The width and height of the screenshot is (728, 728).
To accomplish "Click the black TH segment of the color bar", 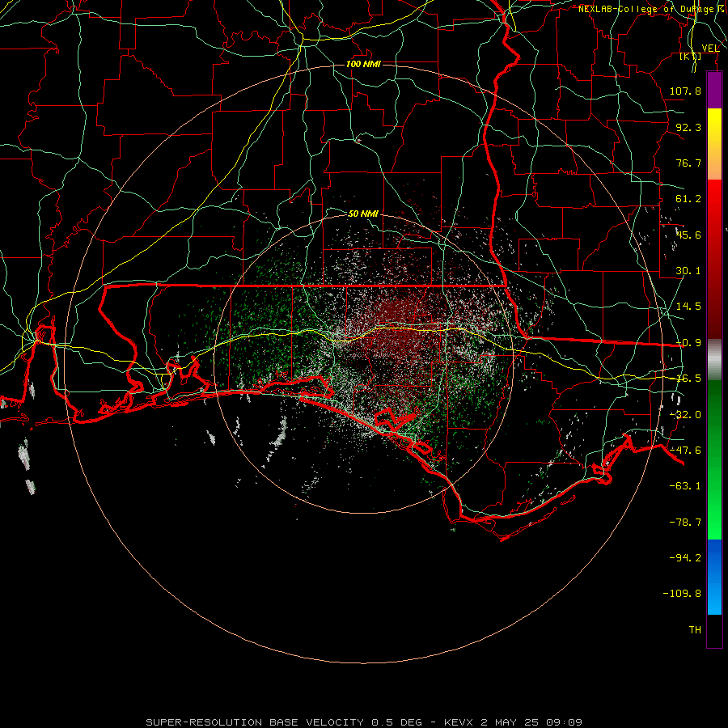I will [x=714, y=630].
